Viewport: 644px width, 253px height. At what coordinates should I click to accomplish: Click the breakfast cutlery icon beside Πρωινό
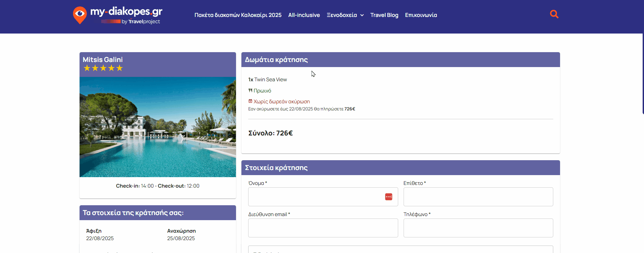pyautogui.click(x=250, y=90)
